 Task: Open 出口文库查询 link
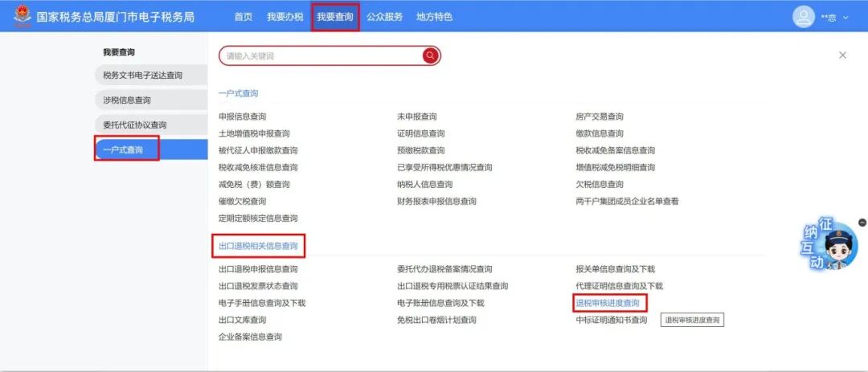click(243, 320)
